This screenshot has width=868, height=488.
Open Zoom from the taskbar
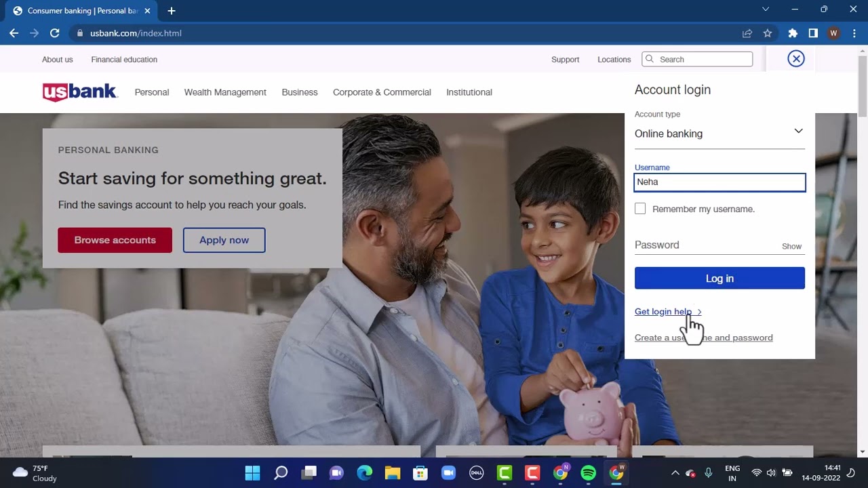(x=448, y=472)
